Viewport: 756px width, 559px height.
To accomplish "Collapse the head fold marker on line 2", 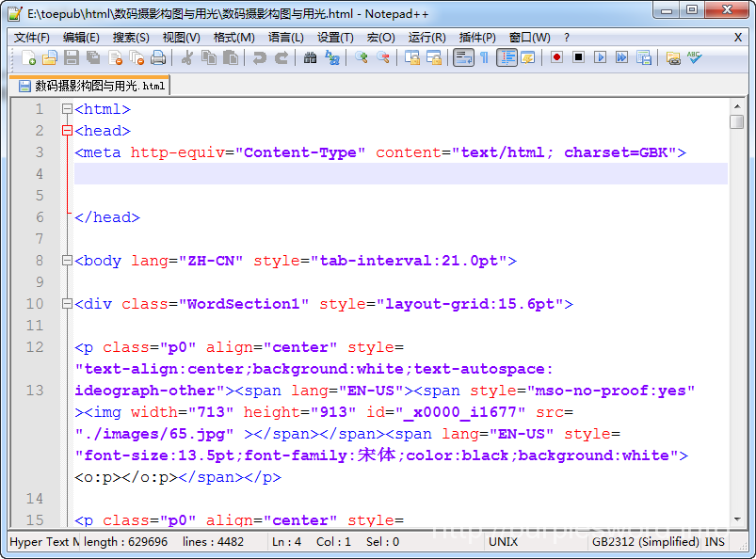I will coord(67,131).
